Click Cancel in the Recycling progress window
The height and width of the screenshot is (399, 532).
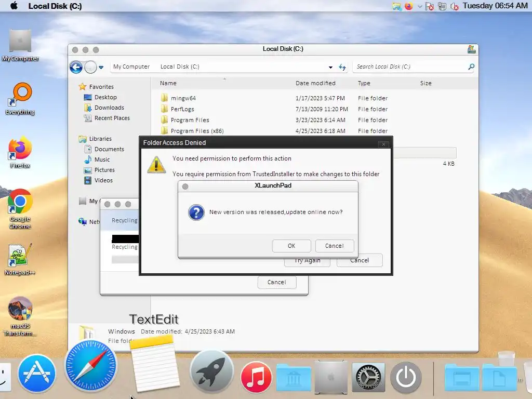click(x=276, y=282)
